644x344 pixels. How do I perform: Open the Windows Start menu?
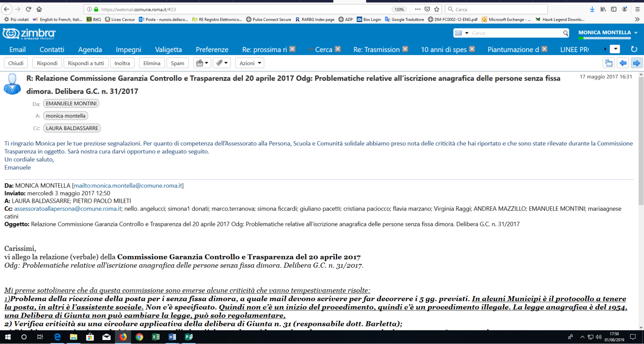click(7, 337)
